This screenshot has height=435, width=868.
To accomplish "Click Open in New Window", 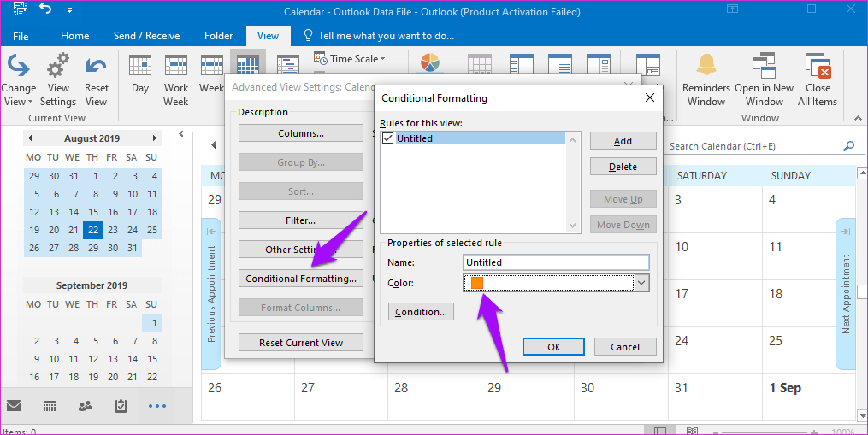I will [x=764, y=80].
